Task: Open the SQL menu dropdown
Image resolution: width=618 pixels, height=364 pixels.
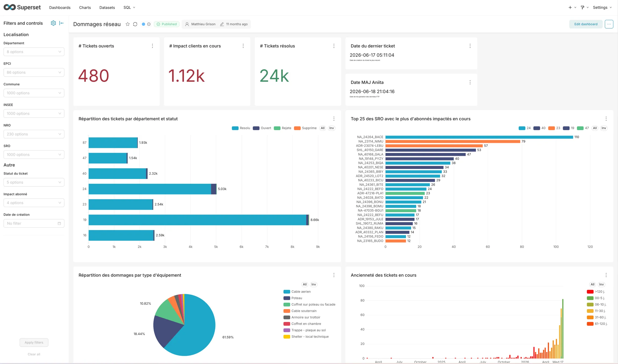Action: point(129,7)
